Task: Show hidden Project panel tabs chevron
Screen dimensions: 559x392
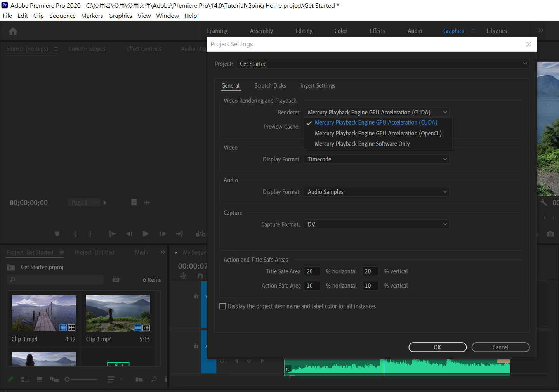Action: 163,252
